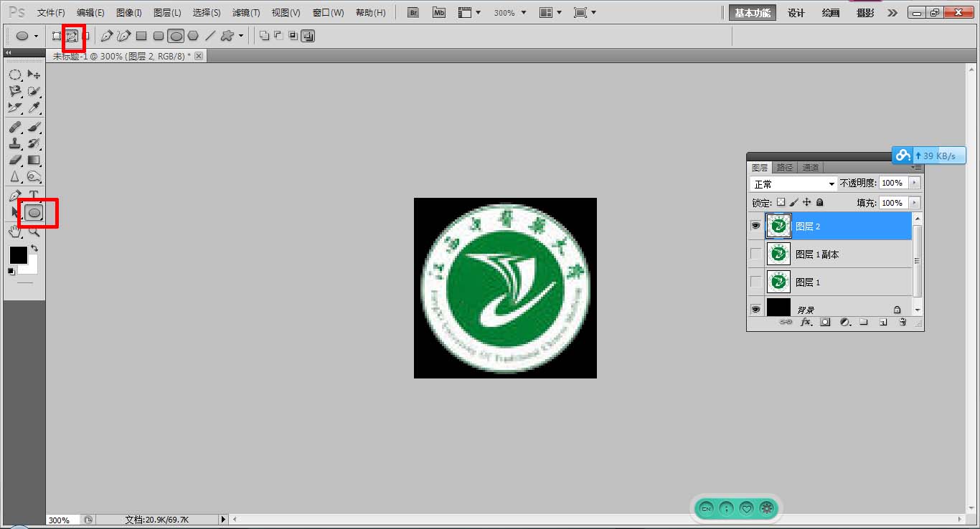Screen dimensions: 980x529
Task: Select the Eyedropper tool
Action: click(34, 108)
